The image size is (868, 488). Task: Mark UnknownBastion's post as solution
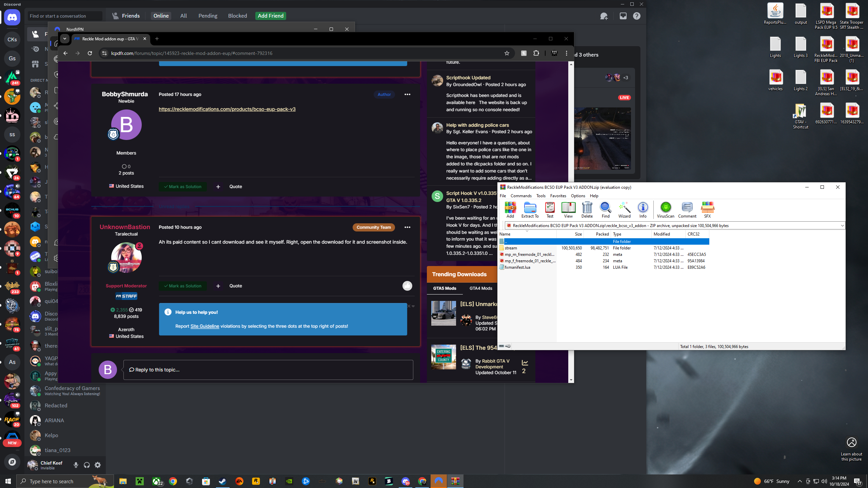click(183, 286)
